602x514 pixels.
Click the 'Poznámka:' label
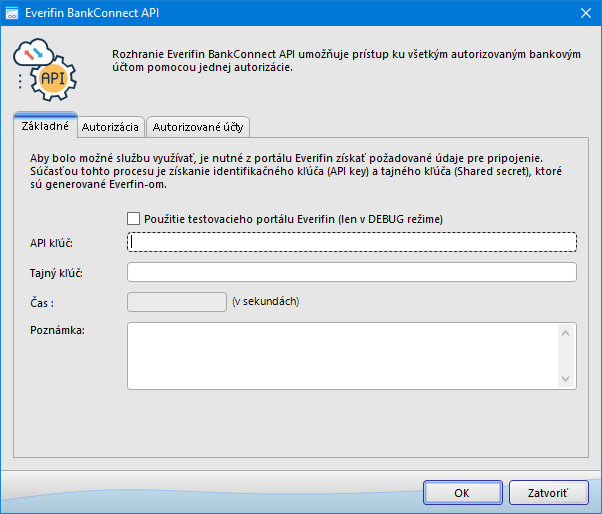58,330
